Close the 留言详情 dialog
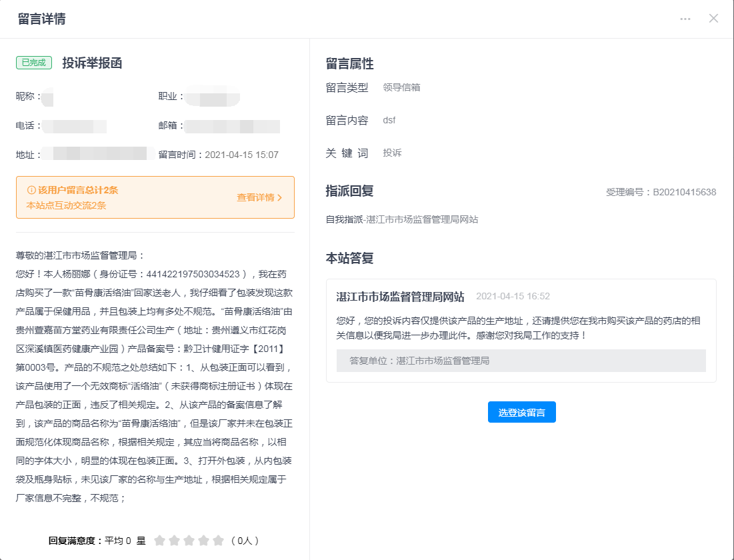Viewport: 734px width, 560px height. (713, 19)
